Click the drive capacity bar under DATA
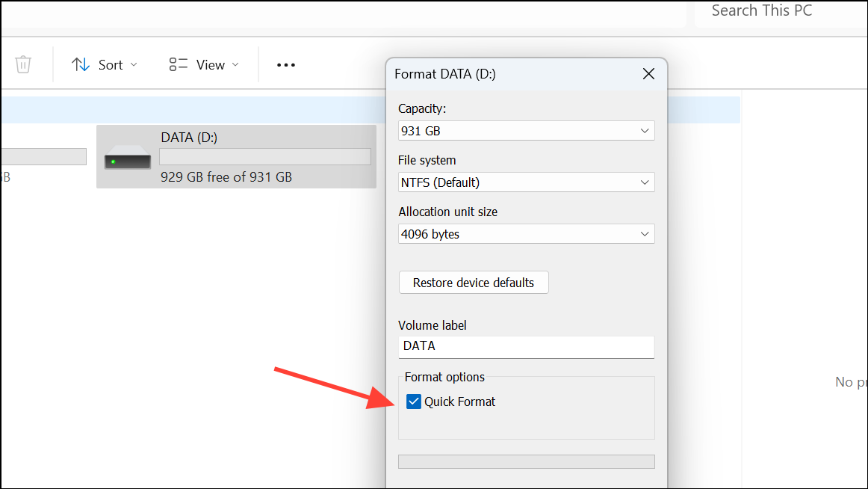The width and height of the screenshot is (868, 489). point(264,156)
